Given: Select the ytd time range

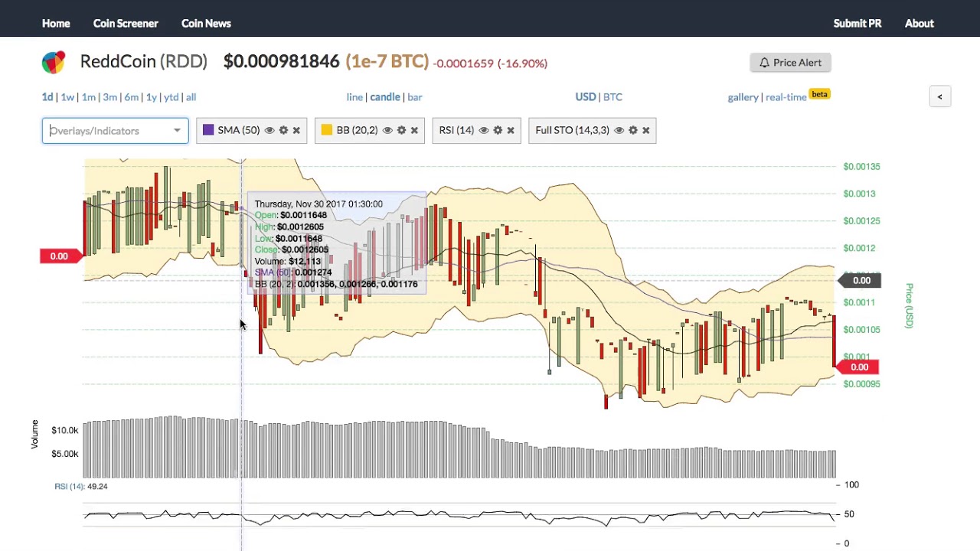Looking at the screenshot, I should click(x=171, y=97).
